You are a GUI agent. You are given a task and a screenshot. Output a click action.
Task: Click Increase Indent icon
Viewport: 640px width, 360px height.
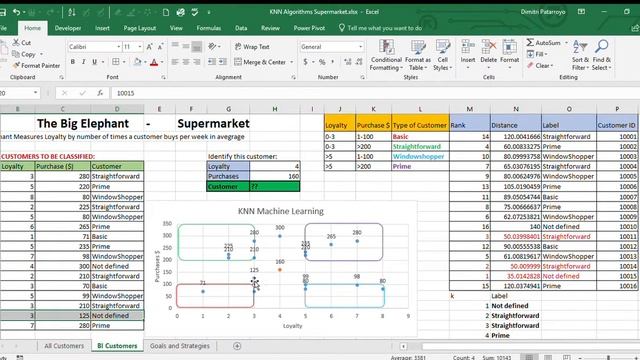222,62
